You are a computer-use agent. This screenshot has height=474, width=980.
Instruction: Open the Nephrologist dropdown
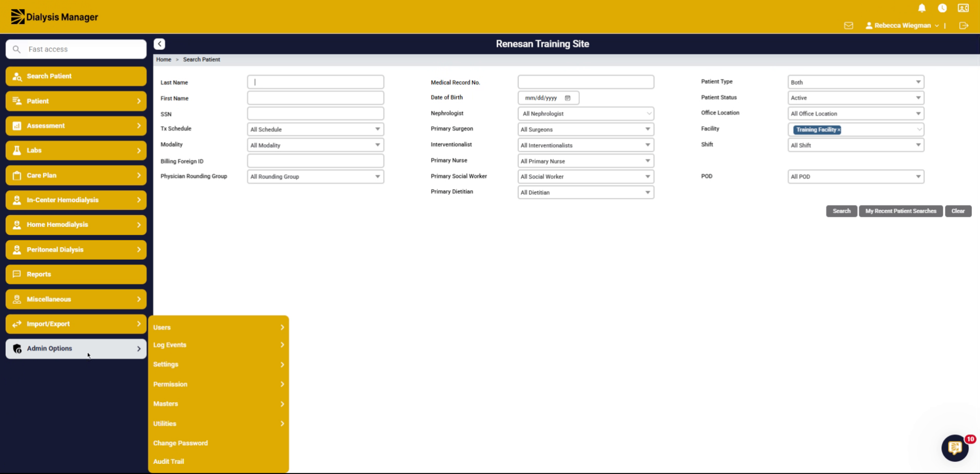(586, 114)
